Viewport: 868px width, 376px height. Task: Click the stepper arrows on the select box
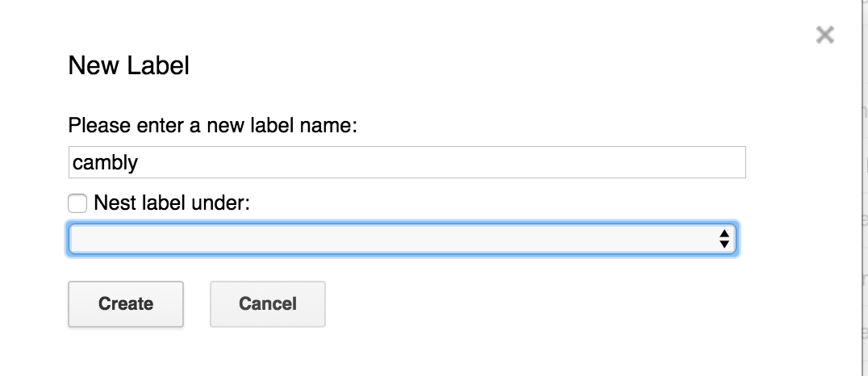click(724, 239)
